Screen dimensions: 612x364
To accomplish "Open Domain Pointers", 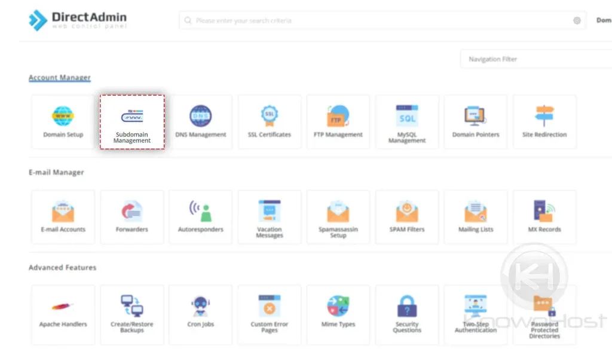I will 476,122.
